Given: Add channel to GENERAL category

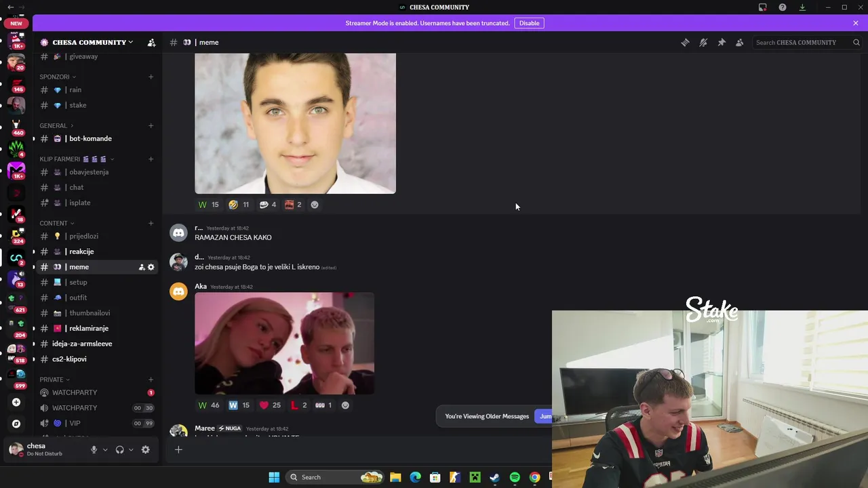Looking at the screenshot, I should (151, 125).
